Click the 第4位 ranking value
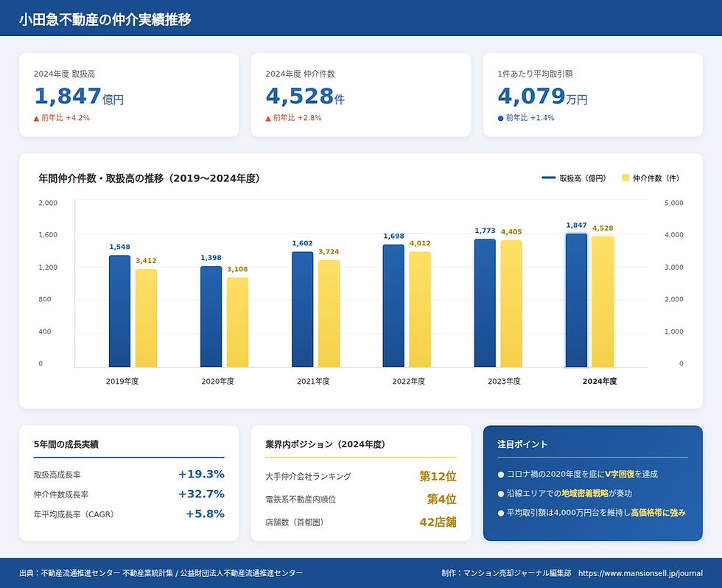 [x=441, y=499]
